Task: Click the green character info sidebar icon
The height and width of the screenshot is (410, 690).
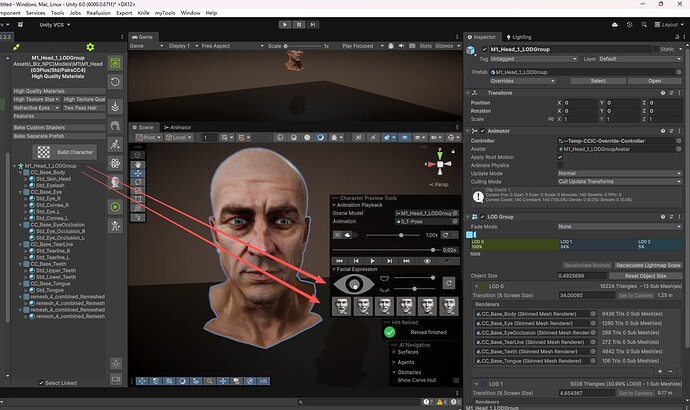Action: (115, 63)
